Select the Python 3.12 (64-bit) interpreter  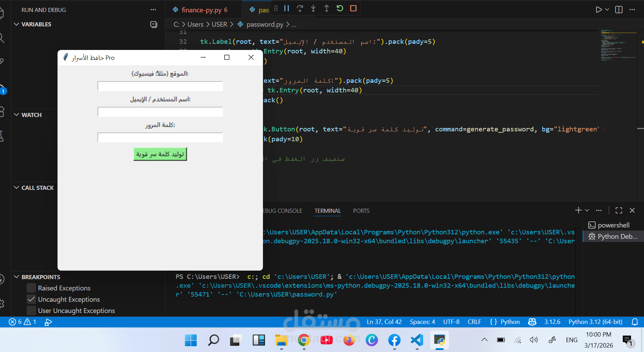click(595, 322)
